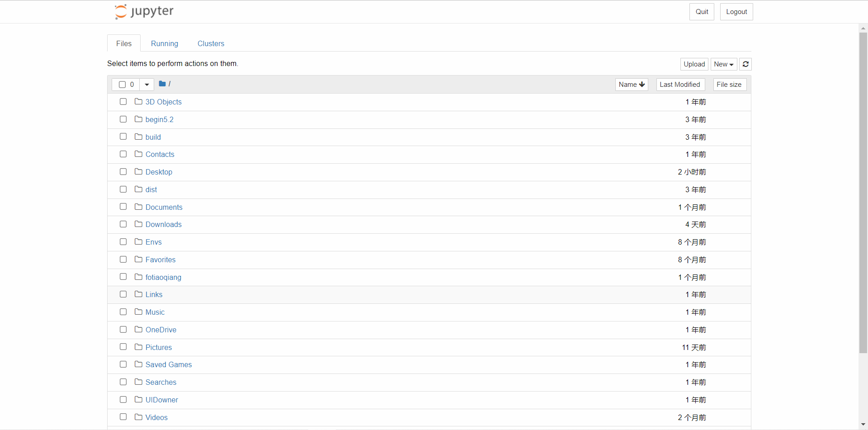Tick the Contacts row checkbox

tap(123, 154)
